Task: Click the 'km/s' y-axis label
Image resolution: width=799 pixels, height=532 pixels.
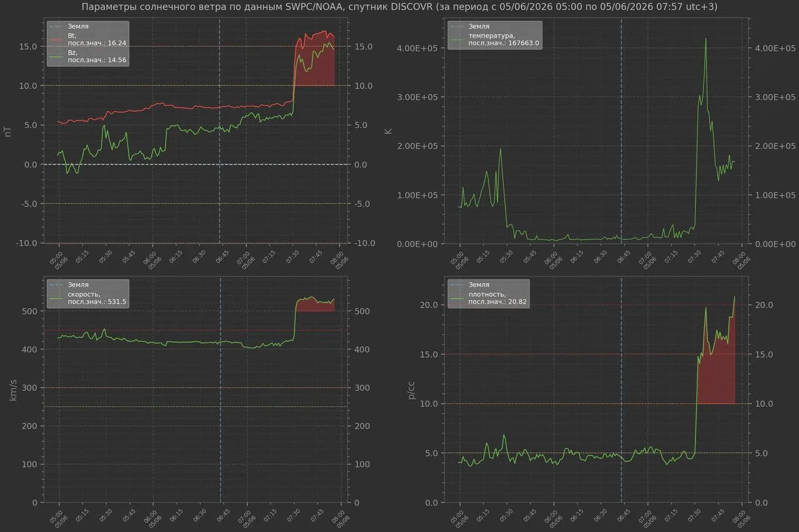Action: click(14, 389)
